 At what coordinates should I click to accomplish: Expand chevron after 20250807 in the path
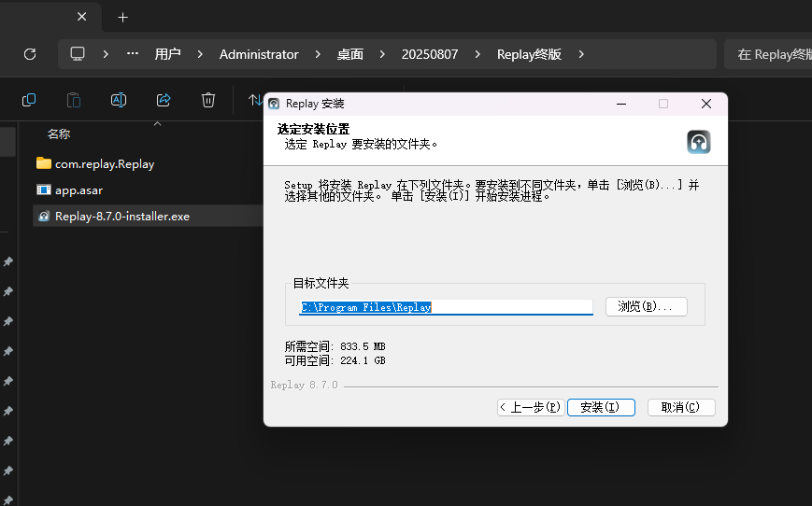click(477, 54)
